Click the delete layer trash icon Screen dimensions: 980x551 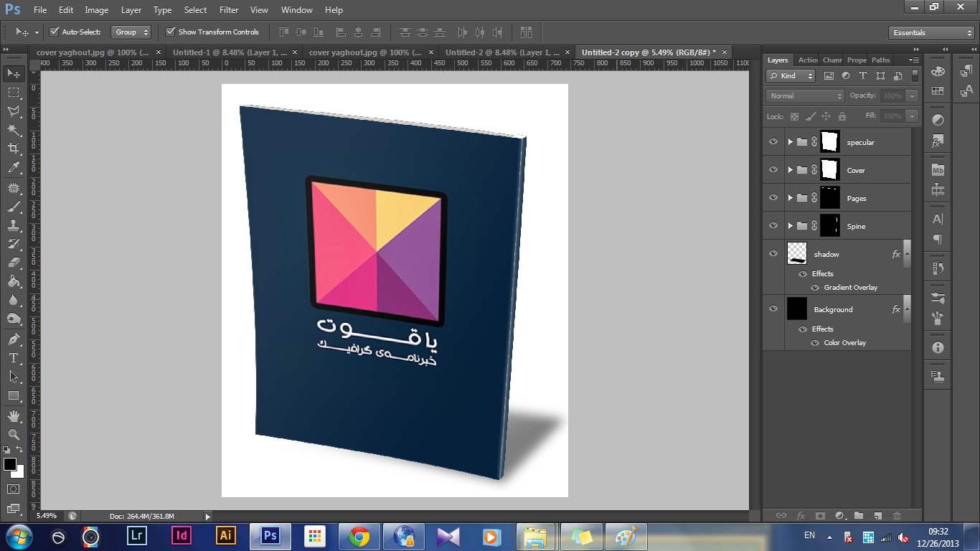point(896,515)
